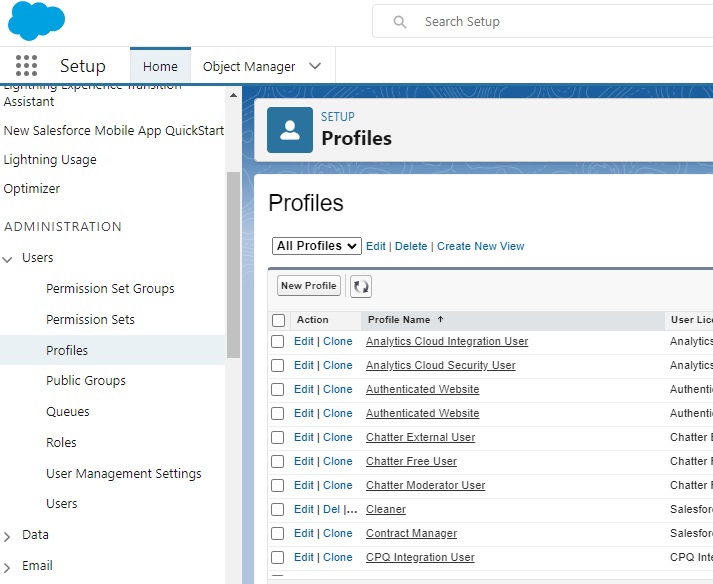Click the Salesforce cloud logo
Viewport: 713px width, 584px height.
click(x=36, y=21)
